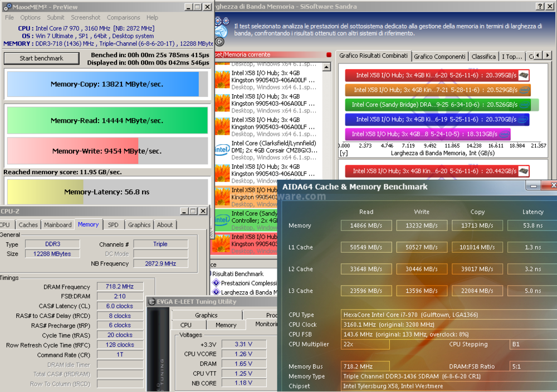557x392 pixels.
Task: Click the CPU VCORE 1.26 V field
Action: (244, 354)
